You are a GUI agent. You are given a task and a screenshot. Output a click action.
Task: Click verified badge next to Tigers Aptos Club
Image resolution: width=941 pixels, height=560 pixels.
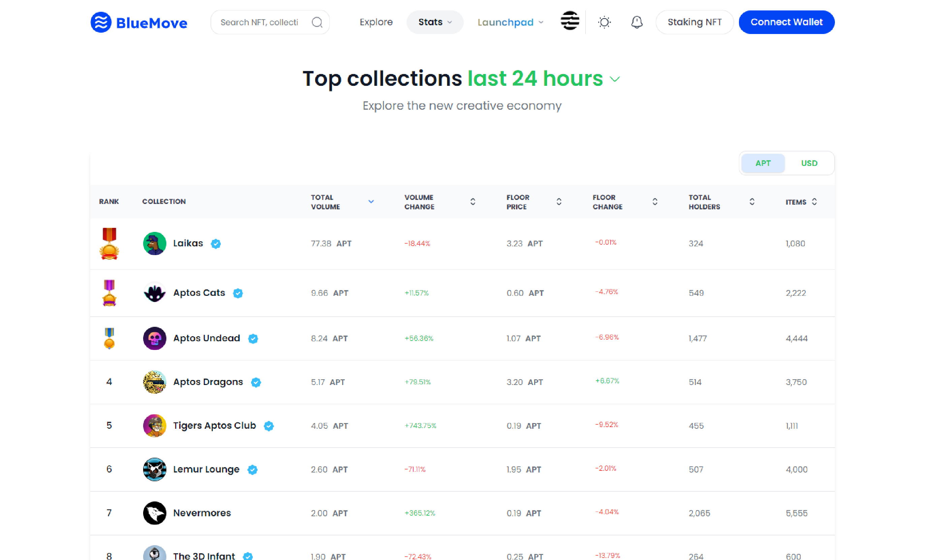tap(269, 426)
